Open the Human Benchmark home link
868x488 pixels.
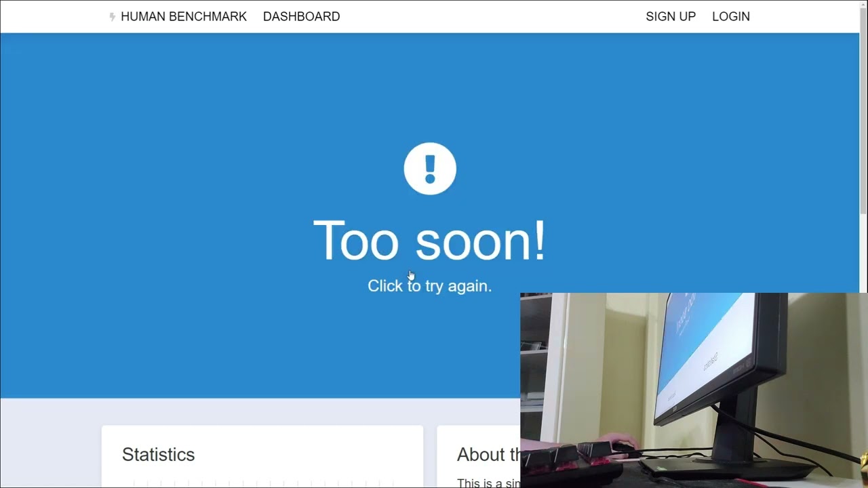pyautogui.click(x=183, y=16)
